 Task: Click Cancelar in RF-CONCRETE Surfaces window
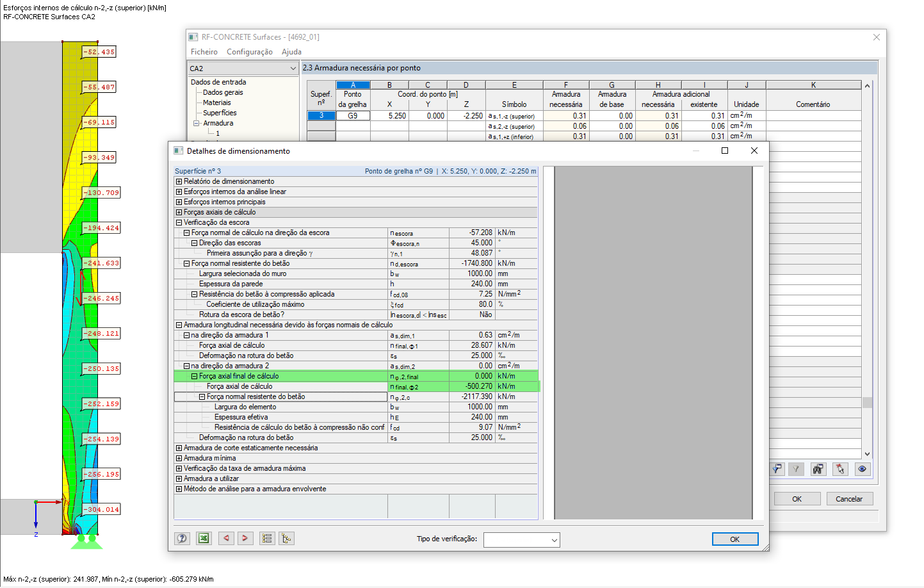click(849, 499)
